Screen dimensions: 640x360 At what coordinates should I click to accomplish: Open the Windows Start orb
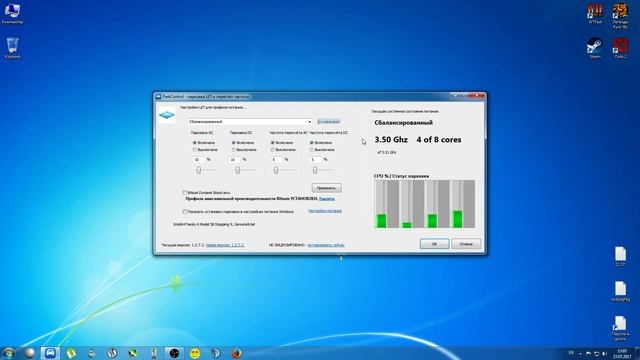[9, 353]
